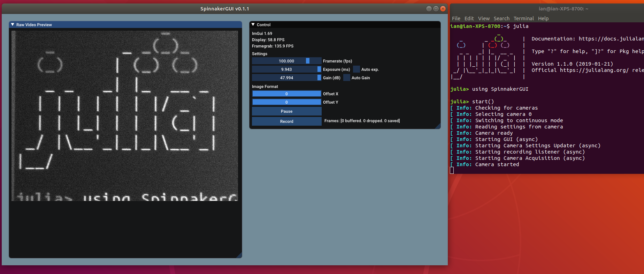Image resolution: width=644 pixels, height=274 pixels.
Task: Click the 'using SpinnakerGUI' line in terminal
Action: pos(489,89)
